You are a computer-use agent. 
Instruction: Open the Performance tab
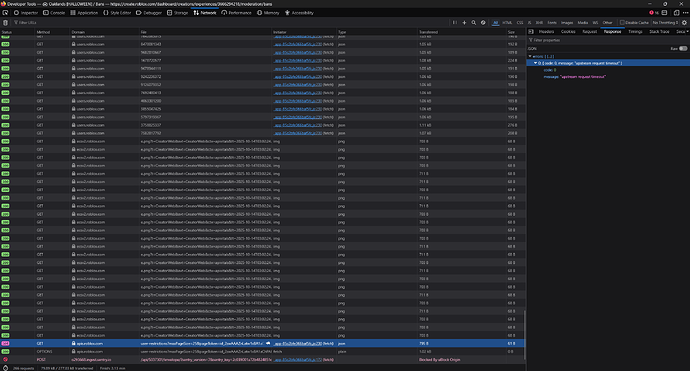[x=236, y=13]
